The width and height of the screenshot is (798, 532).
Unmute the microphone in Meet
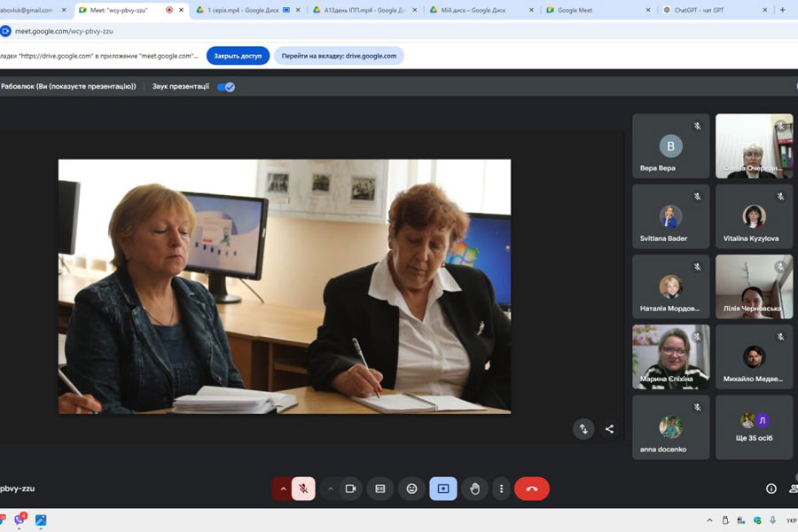303,489
